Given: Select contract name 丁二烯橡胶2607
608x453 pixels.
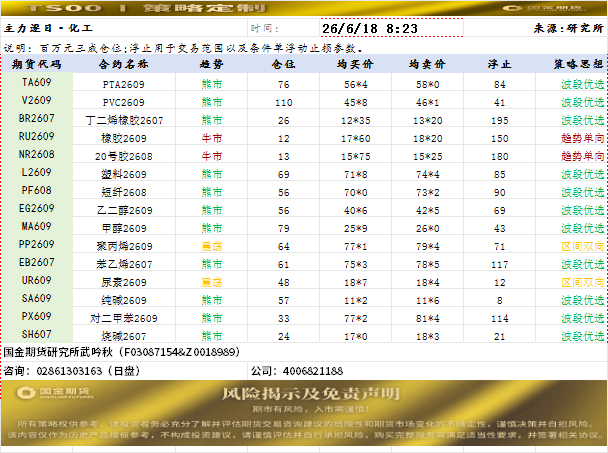Looking at the screenshot, I should coord(124,120).
